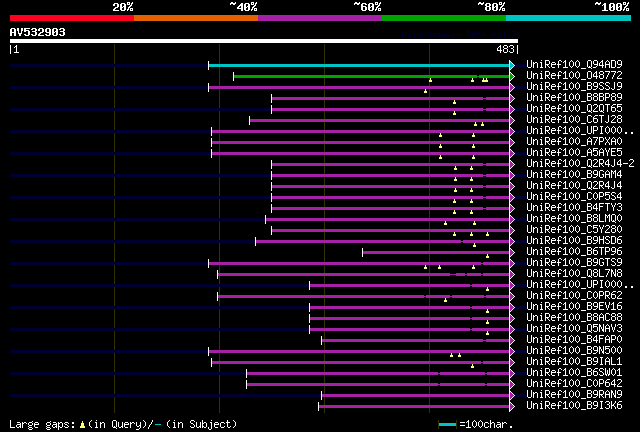
Task: Click the red 20% segment of identity scale
Action: pyautogui.click(x=72, y=18)
